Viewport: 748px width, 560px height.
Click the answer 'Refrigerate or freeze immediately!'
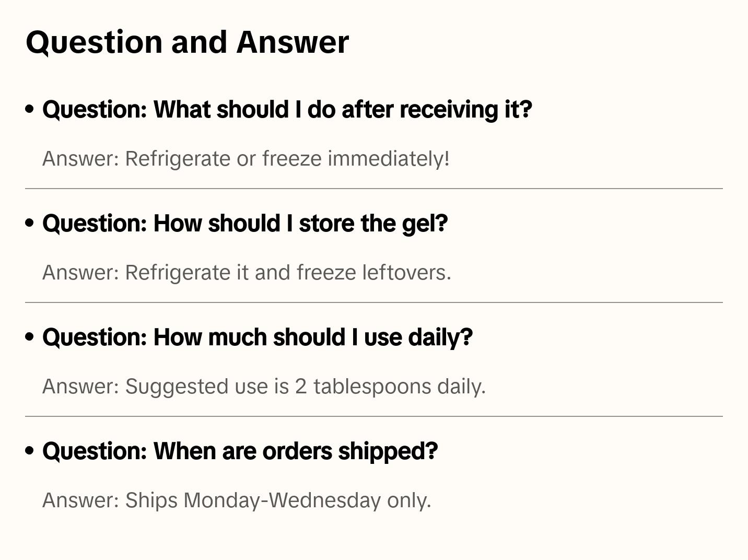[x=246, y=159]
